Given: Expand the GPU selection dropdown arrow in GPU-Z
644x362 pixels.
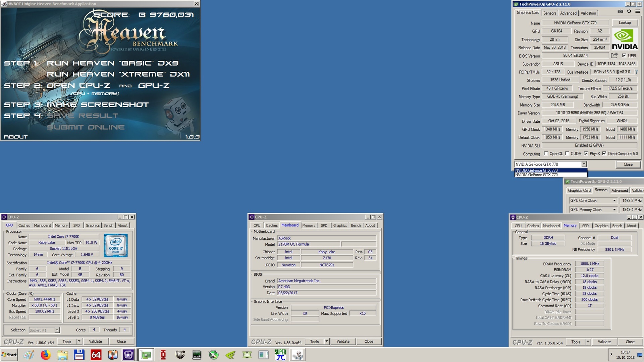Looking at the screenshot, I should click(584, 164).
